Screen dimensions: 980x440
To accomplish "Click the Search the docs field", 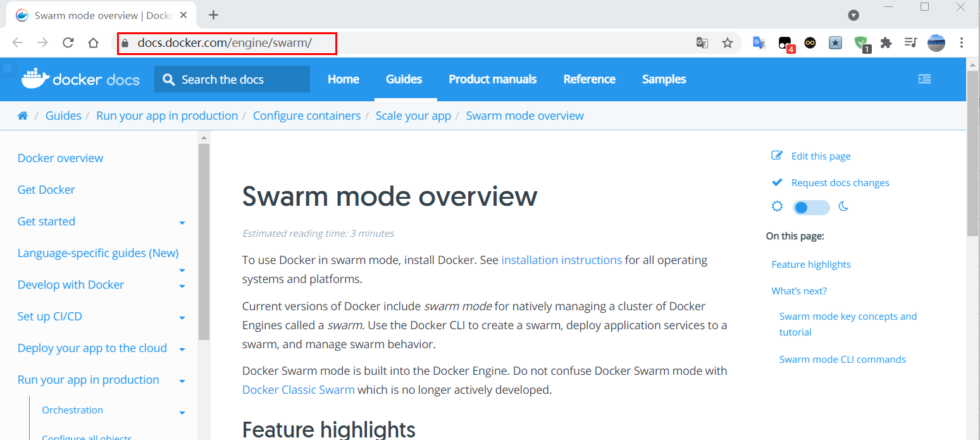I will point(232,79).
